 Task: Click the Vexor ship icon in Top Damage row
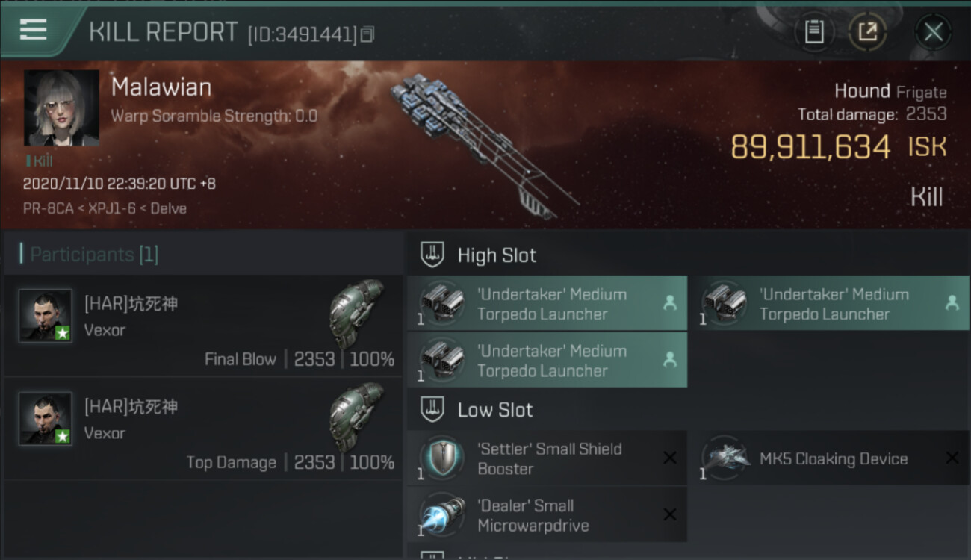[357, 416]
